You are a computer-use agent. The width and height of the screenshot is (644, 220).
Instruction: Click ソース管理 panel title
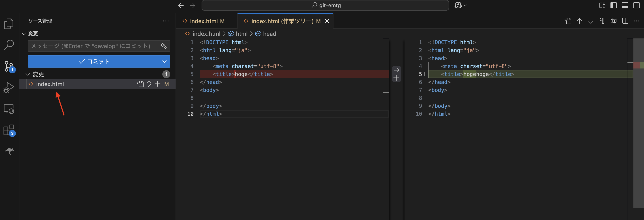coord(40,21)
